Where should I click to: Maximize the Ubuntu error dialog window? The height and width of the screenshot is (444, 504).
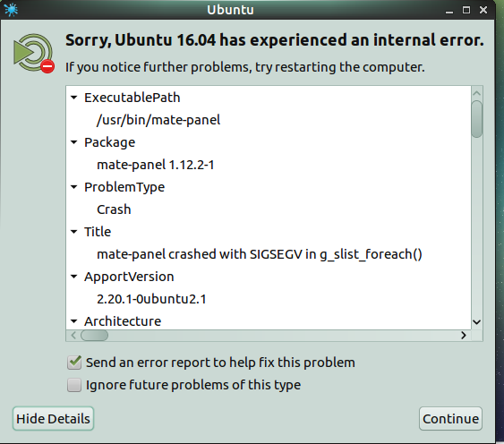[x=466, y=10]
